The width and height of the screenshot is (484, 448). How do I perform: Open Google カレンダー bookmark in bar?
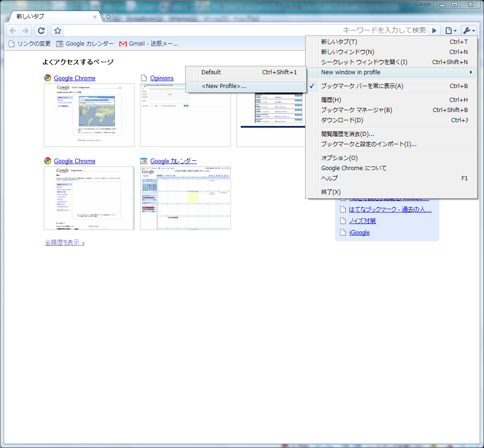pyautogui.click(x=85, y=44)
